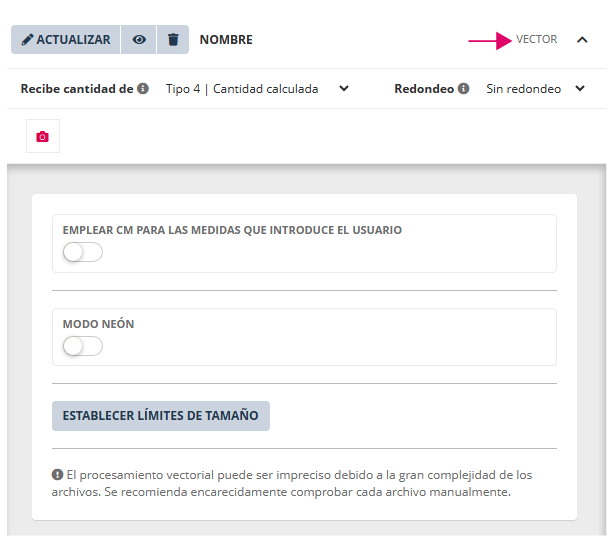This screenshot has width=615, height=546.
Task: Open the Sin redondeo dropdown
Action: click(536, 89)
